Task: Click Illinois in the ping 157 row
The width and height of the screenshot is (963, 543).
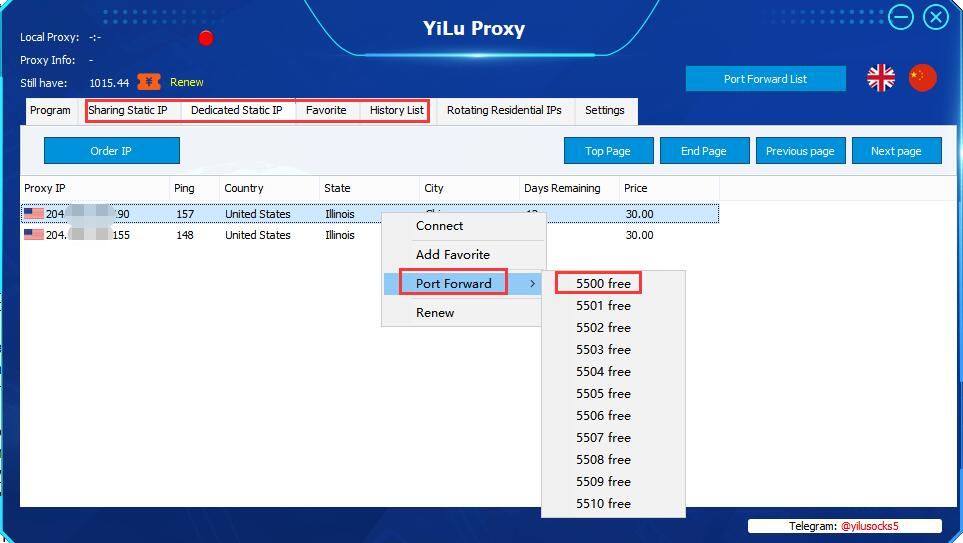Action: click(340, 214)
